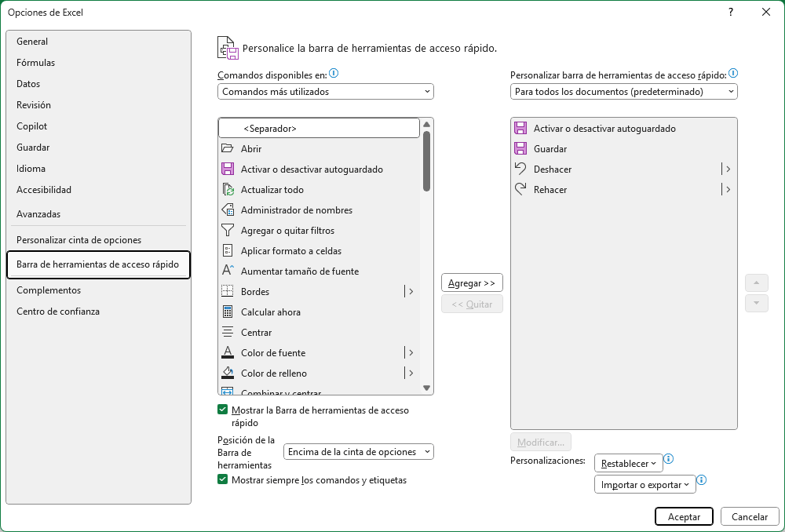This screenshot has width=785, height=532.
Task: Open the Restablecer dropdown button
Action: (x=628, y=464)
